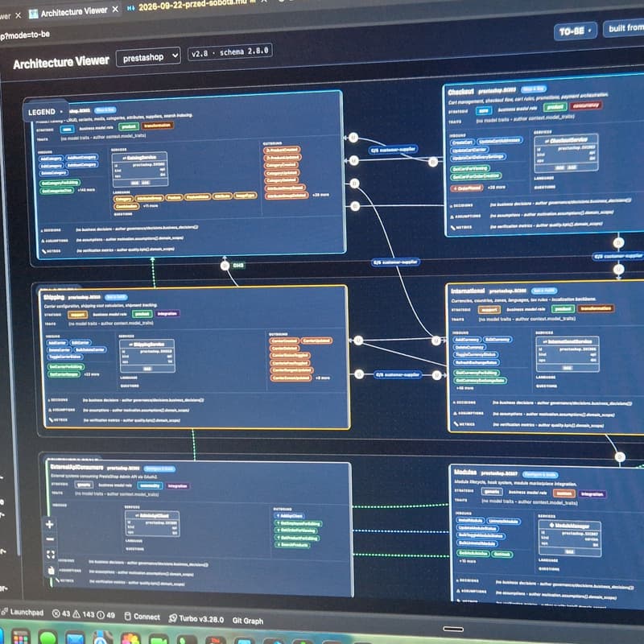Select the Checkout domain card title

pos(461,92)
